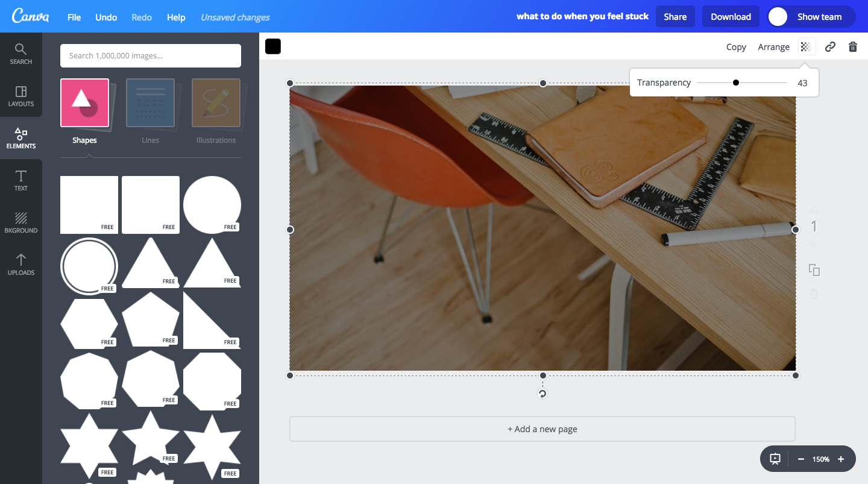
Task: Click the Canva logo
Action: 30,16
